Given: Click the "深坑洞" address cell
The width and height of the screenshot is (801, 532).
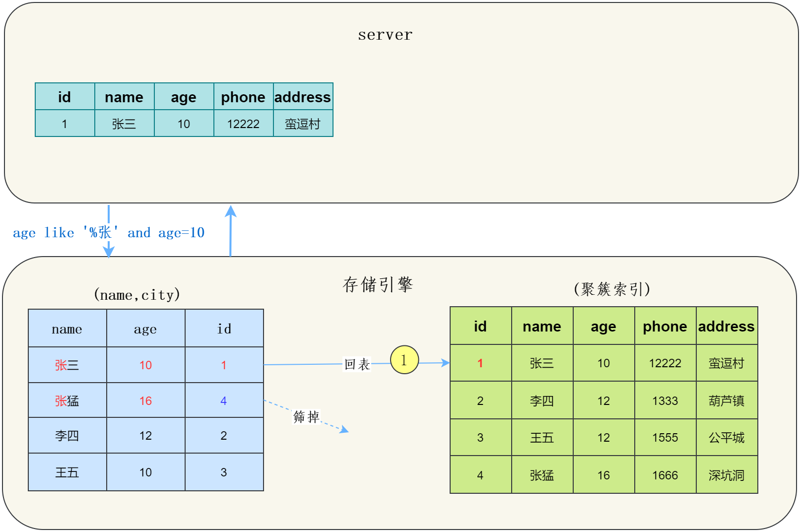Looking at the screenshot, I should click(727, 475).
